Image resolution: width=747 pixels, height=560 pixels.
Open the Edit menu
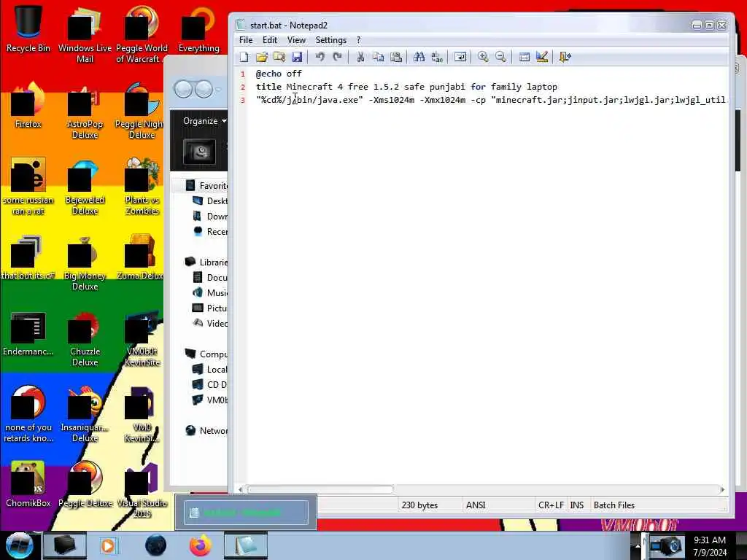[270, 40]
